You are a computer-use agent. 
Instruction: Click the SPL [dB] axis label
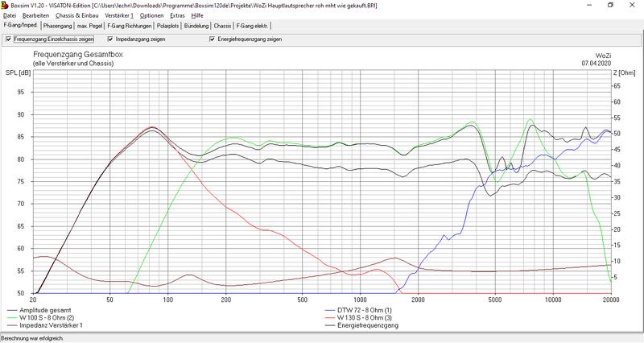(18, 73)
